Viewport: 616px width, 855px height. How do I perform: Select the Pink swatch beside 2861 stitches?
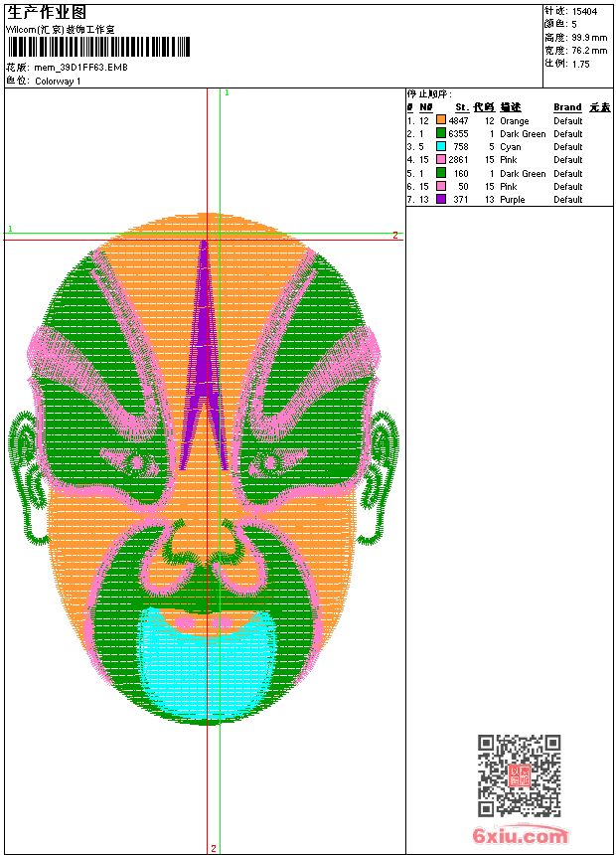[x=441, y=159]
